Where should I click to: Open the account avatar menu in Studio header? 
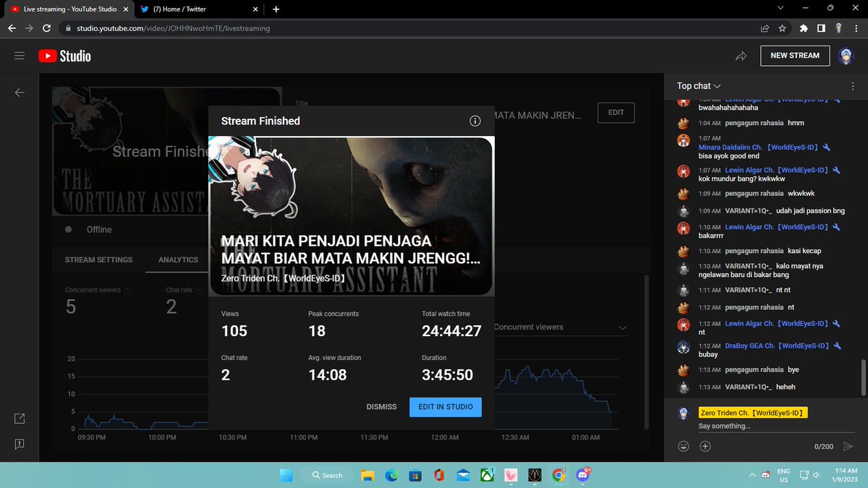click(x=846, y=56)
